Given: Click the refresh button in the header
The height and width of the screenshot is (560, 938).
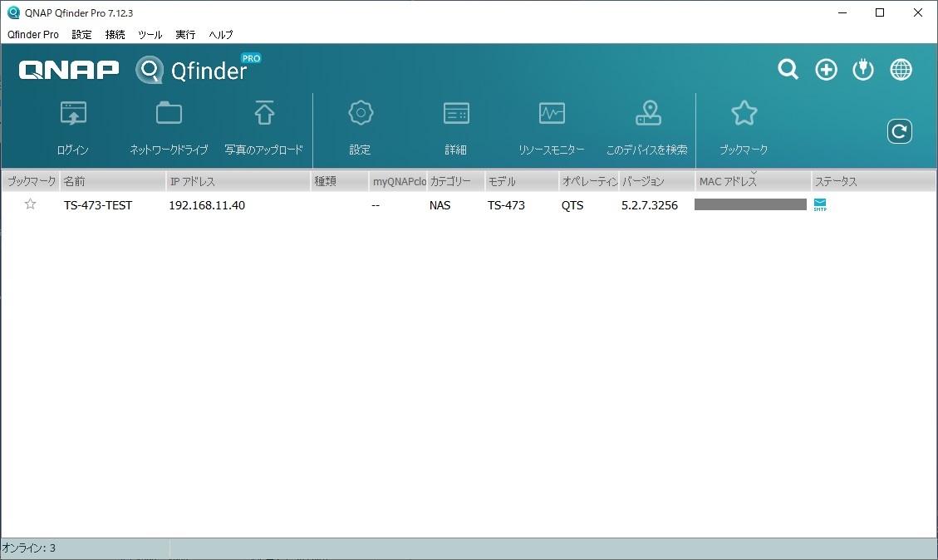Looking at the screenshot, I should [x=899, y=131].
